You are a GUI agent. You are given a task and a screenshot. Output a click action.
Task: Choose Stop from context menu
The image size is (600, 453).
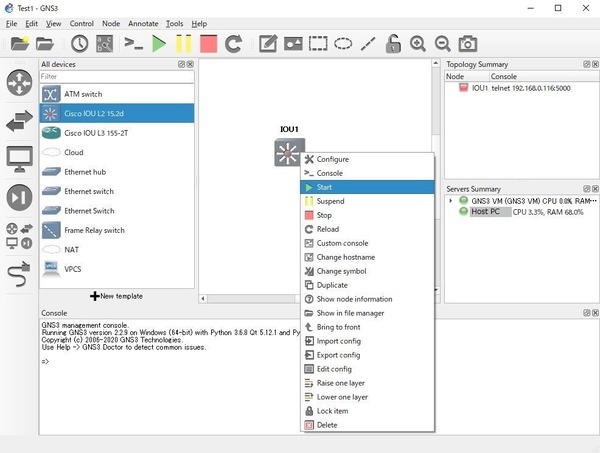tap(367, 215)
